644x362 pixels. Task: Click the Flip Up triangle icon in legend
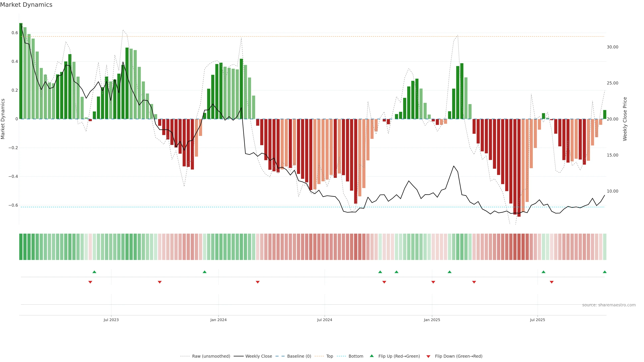click(x=372, y=356)
